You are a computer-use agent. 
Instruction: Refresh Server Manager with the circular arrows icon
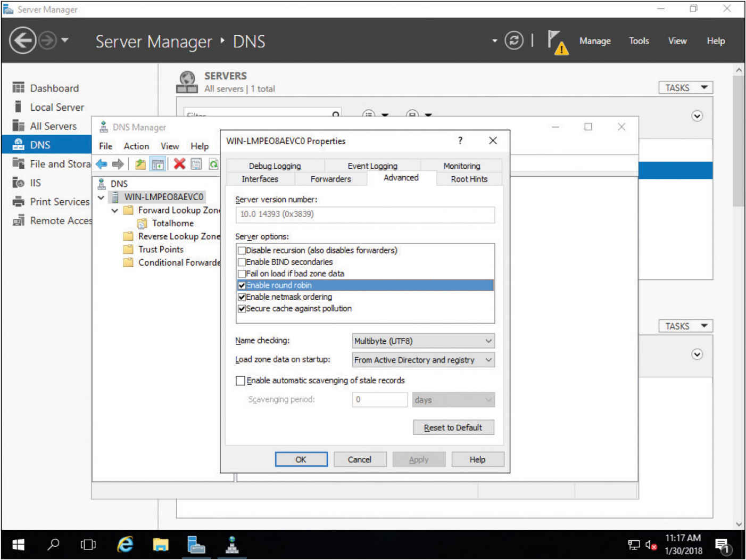(x=513, y=40)
